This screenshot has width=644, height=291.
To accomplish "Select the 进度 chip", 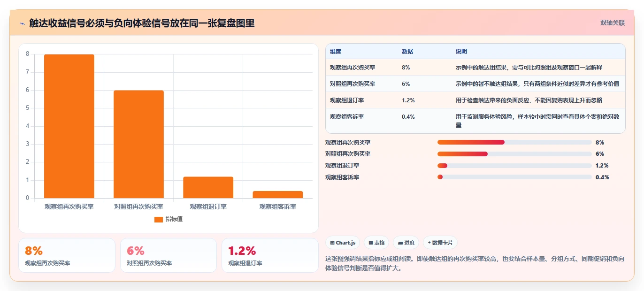I will (x=406, y=243).
